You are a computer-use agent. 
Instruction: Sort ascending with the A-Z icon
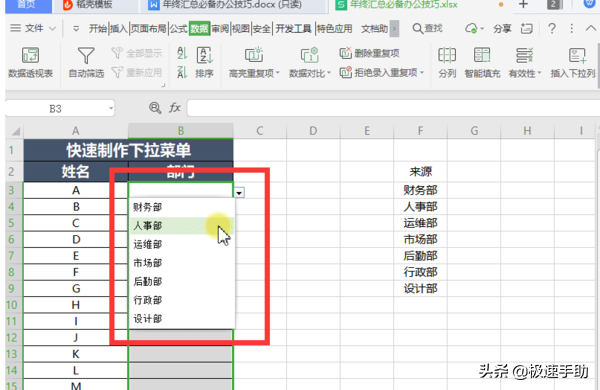click(x=182, y=53)
